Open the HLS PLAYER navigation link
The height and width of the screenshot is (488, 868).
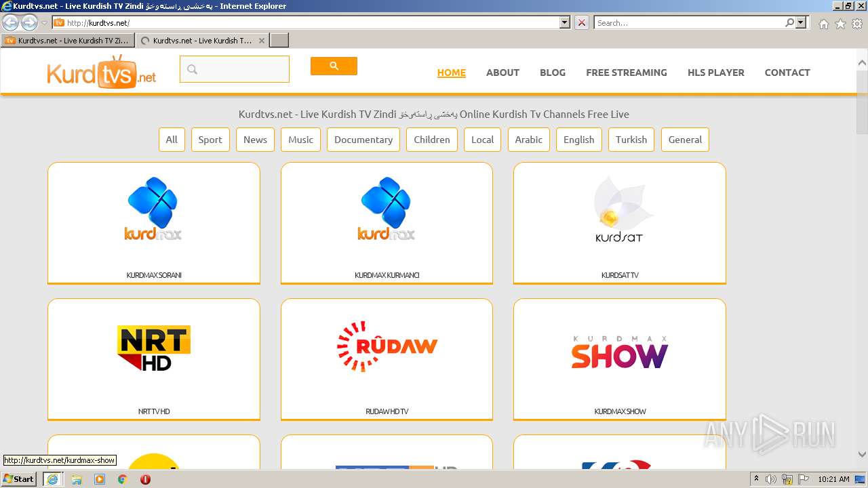coord(716,73)
